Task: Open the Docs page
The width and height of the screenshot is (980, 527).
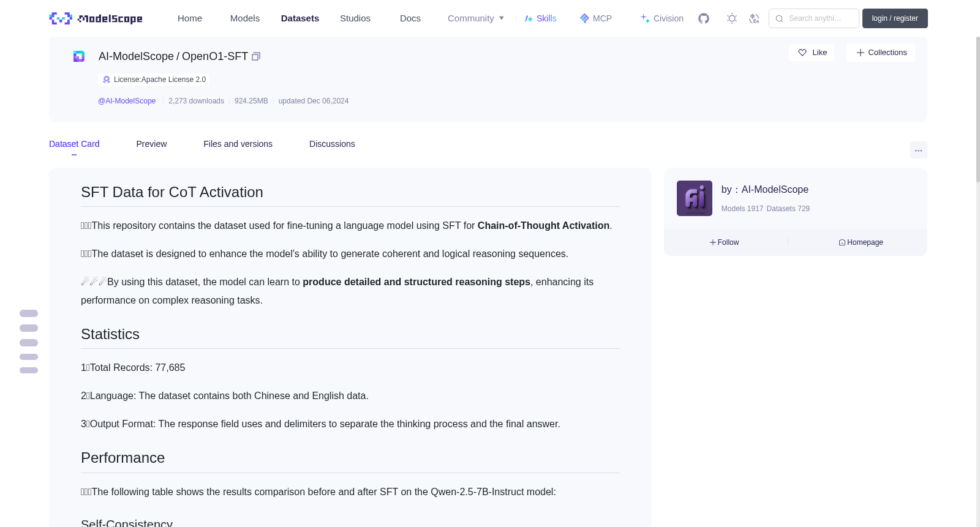Action: pos(410,18)
